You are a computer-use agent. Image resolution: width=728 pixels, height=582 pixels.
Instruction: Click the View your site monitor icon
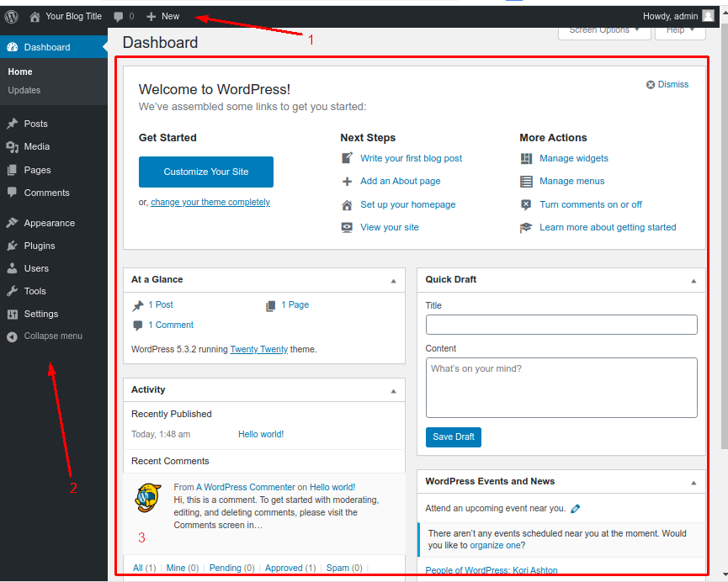[347, 227]
